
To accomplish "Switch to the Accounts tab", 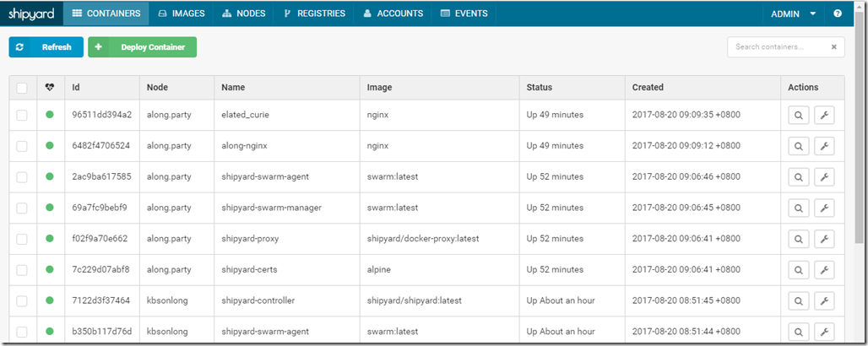I will click(393, 14).
